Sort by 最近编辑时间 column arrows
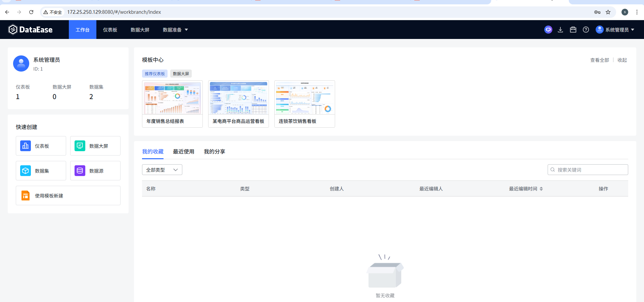This screenshot has width=644, height=302. pos(541,189)
